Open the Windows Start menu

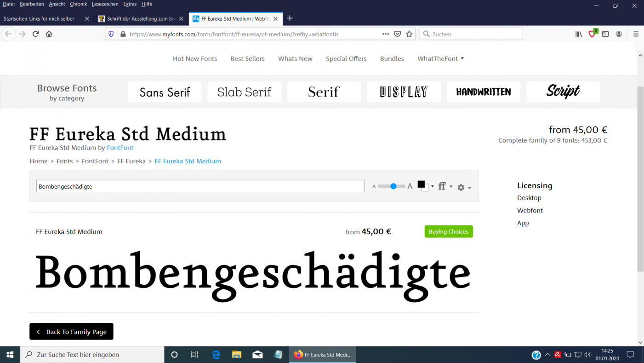[10, 355]
